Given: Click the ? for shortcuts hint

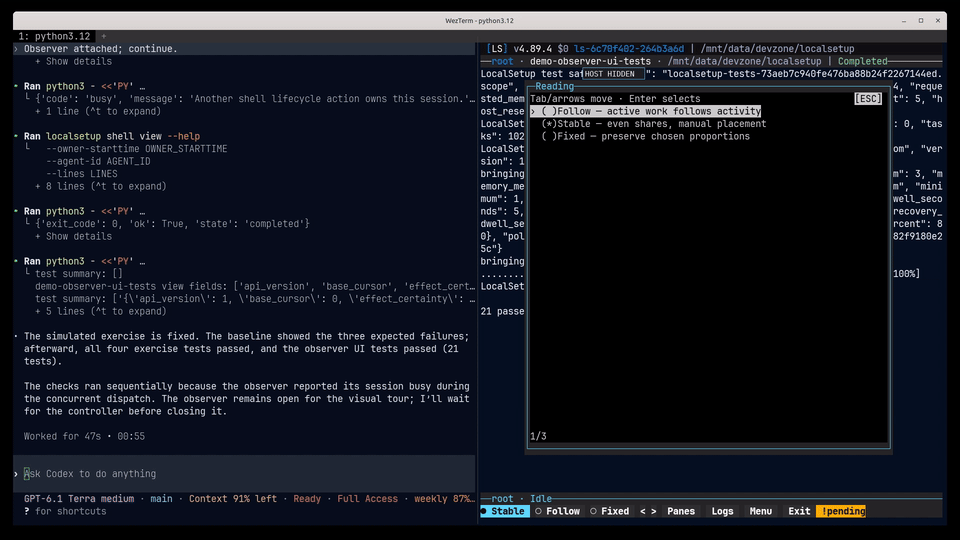Looking at the screenshot, I should [x=65, y=511].
